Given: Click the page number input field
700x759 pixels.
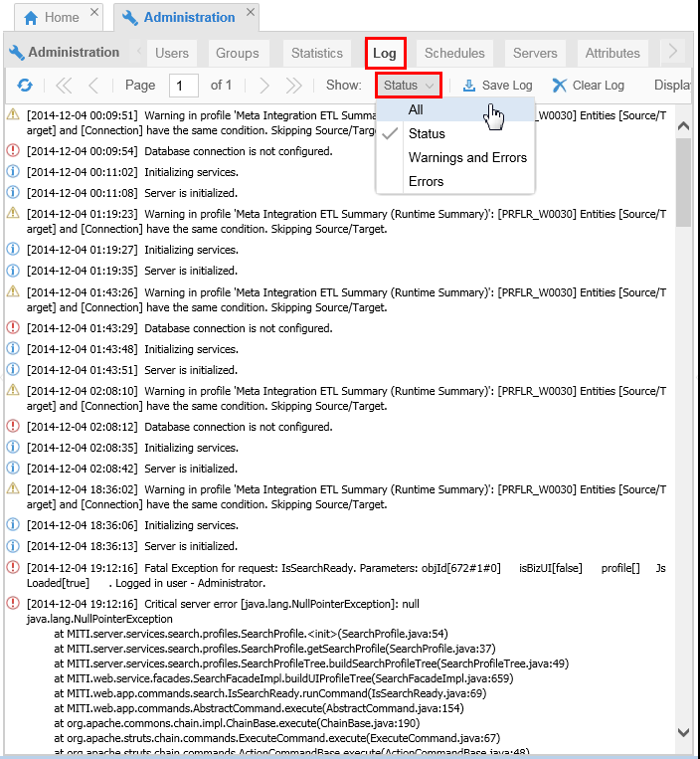Looking at the screenshot, I should tap(184, 86).
